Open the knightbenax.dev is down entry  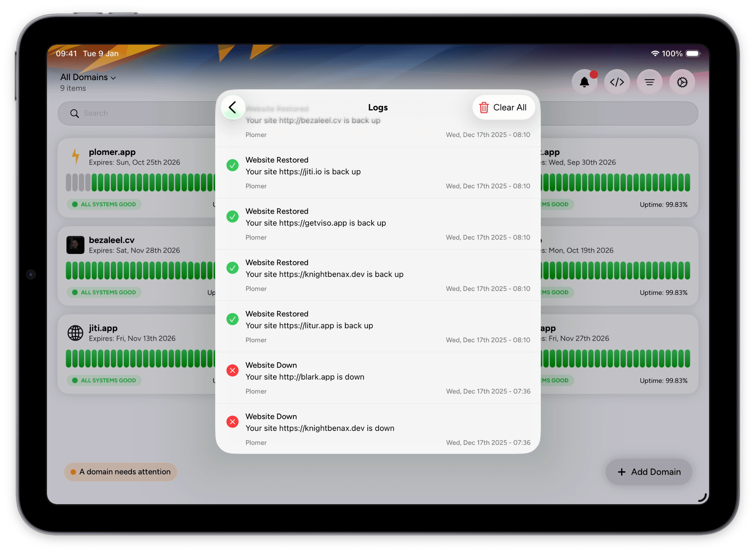(x=377, y=429)
